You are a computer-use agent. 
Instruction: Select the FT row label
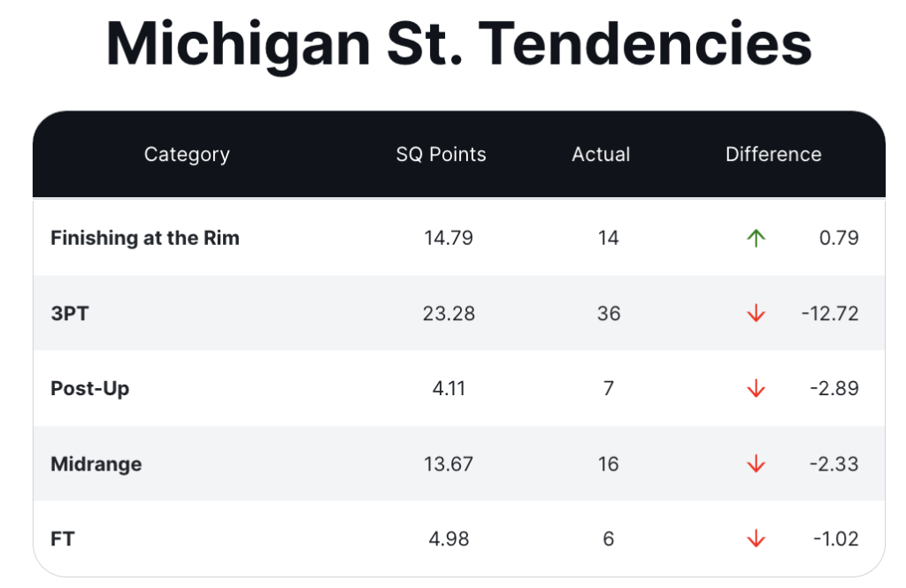(62, 539)
